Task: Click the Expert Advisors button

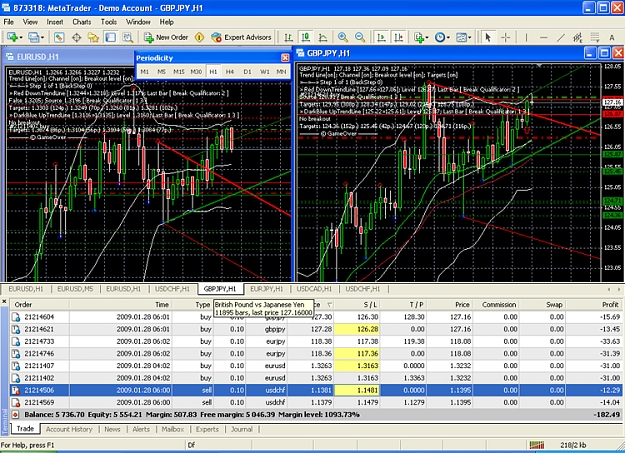Action: pyautogui.click(x=242, y=37)
